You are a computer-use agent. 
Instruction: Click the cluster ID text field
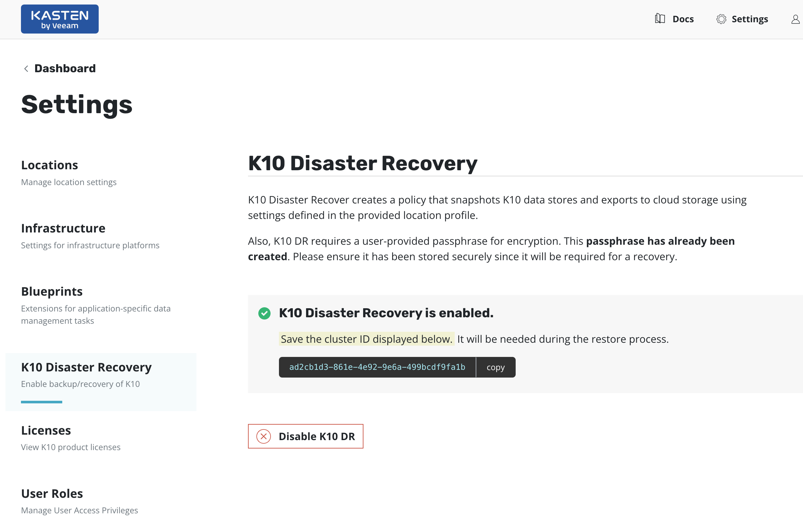tap(377, 367)
